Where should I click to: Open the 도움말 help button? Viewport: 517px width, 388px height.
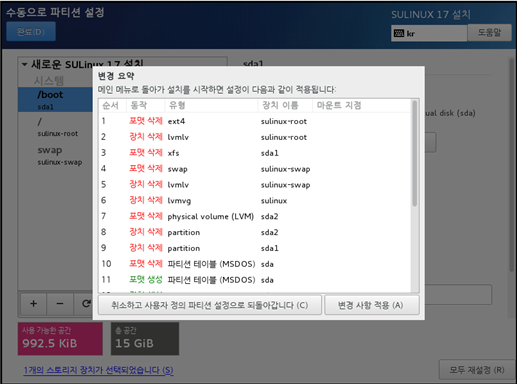click(x=489, y=32)
